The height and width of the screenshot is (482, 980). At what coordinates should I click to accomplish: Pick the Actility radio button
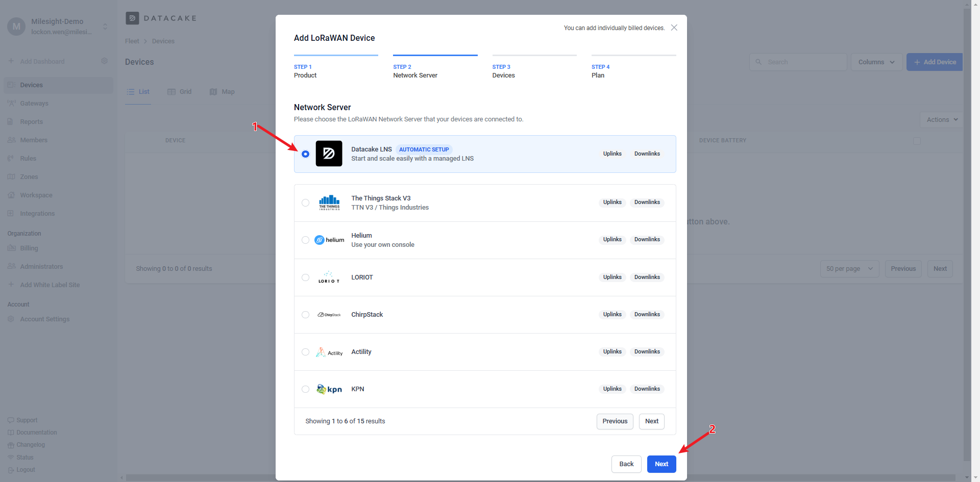click(x=305, y=352)
